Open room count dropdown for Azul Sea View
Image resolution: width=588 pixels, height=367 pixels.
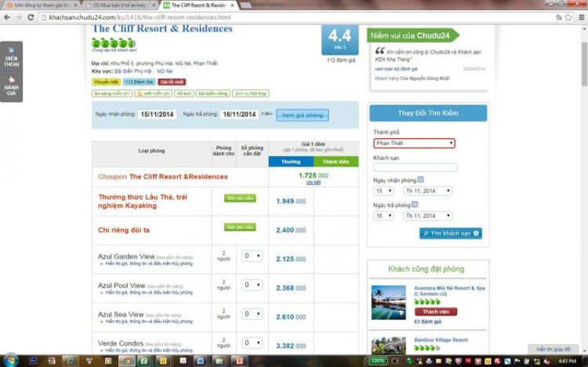(252, 314)
